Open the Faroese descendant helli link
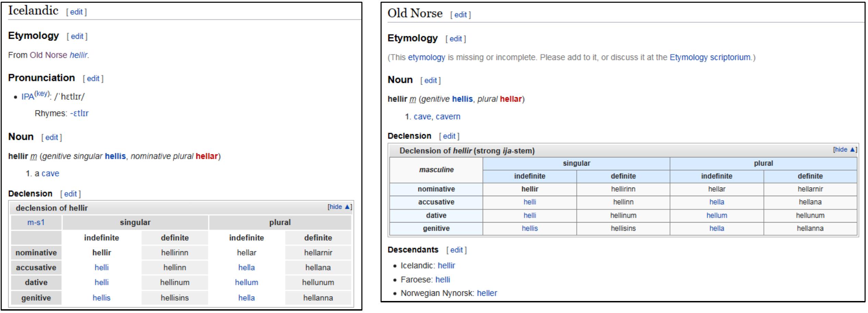868x313 pixels. click(x=442, y=279)
